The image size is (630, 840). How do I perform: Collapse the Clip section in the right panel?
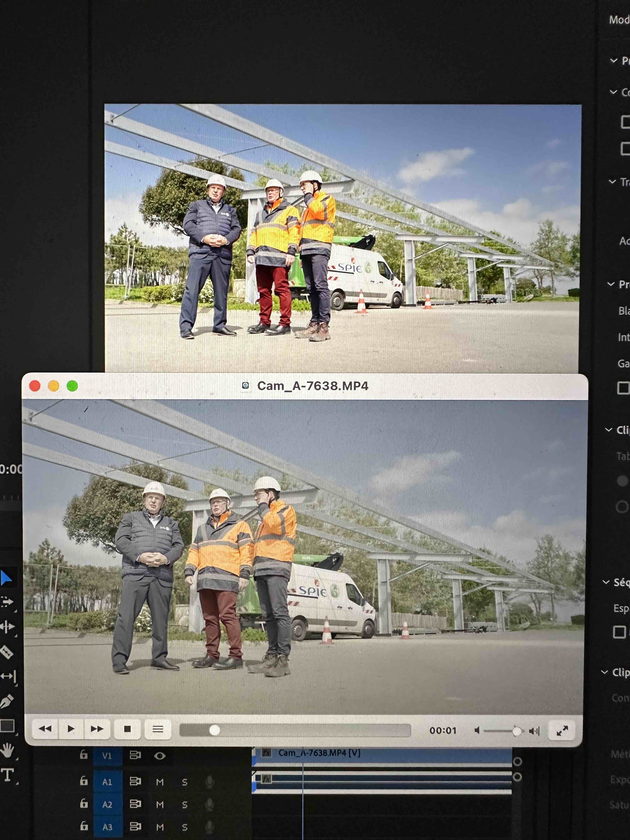[x=606, y=430]
